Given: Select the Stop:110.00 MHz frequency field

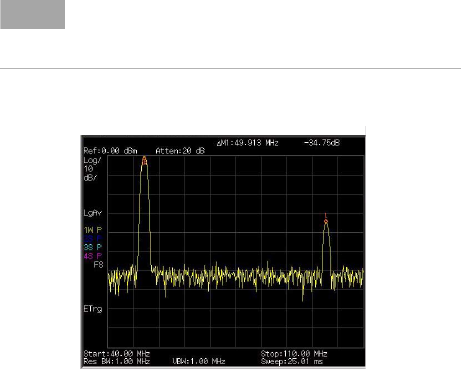Looking at the screenshot, I should [294, 353].
